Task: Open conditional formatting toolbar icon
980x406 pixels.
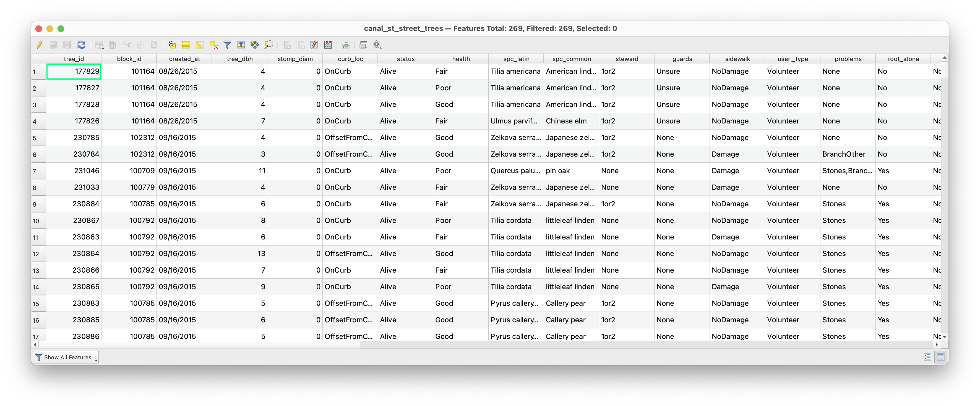Action: pyautogui.click(x=345, y=45)
